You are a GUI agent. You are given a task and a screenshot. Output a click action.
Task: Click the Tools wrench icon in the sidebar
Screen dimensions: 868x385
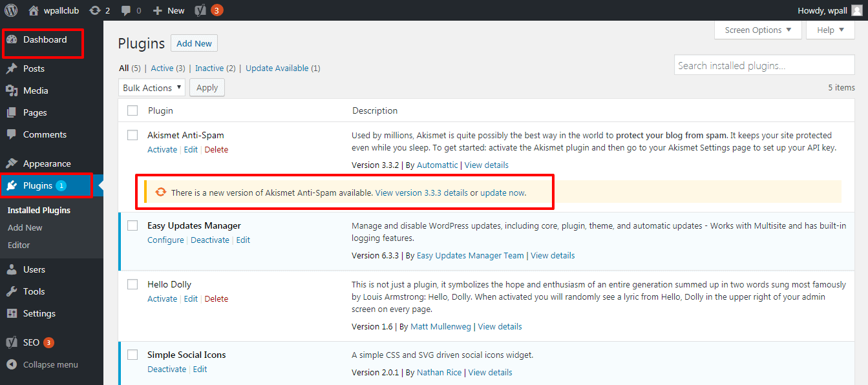click(12, 291)
